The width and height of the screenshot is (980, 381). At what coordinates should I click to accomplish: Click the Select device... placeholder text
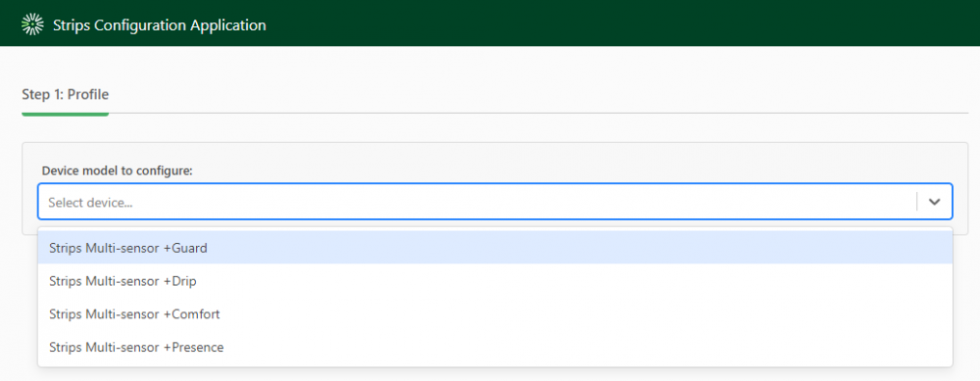click(90, 203)
